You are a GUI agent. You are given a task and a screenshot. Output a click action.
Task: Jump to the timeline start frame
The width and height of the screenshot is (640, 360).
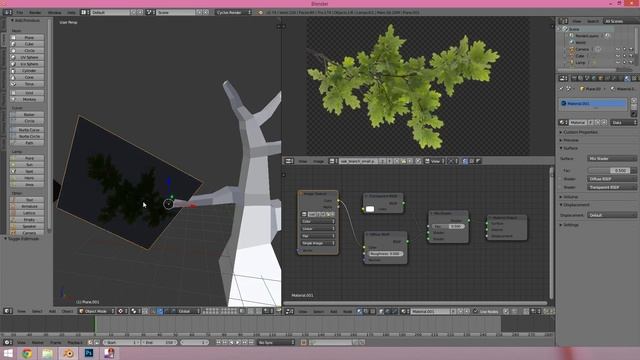(x=218, y=342)
